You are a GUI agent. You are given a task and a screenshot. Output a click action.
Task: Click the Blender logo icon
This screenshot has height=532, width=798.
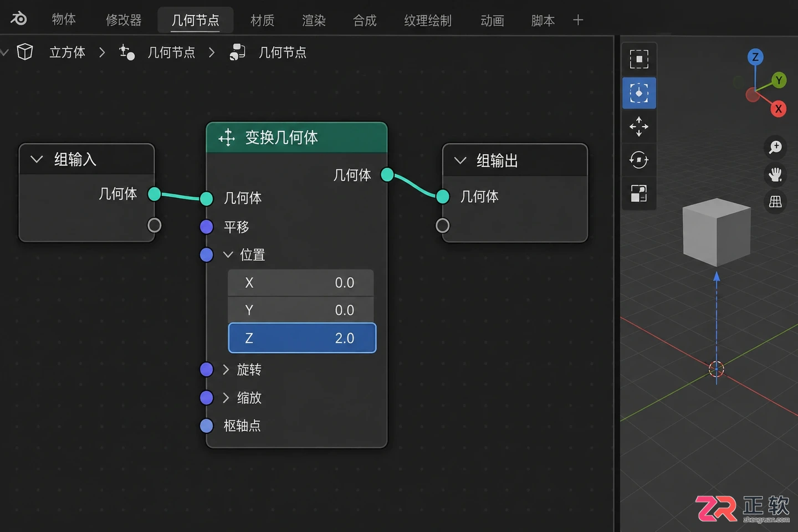(19, 19)
